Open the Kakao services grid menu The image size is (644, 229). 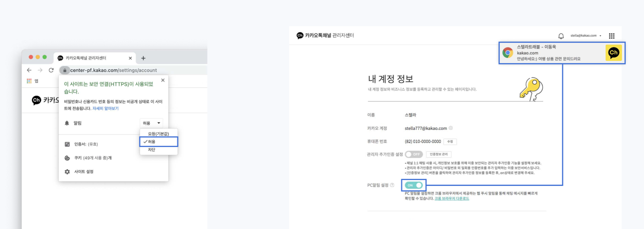tap(612, 36)
